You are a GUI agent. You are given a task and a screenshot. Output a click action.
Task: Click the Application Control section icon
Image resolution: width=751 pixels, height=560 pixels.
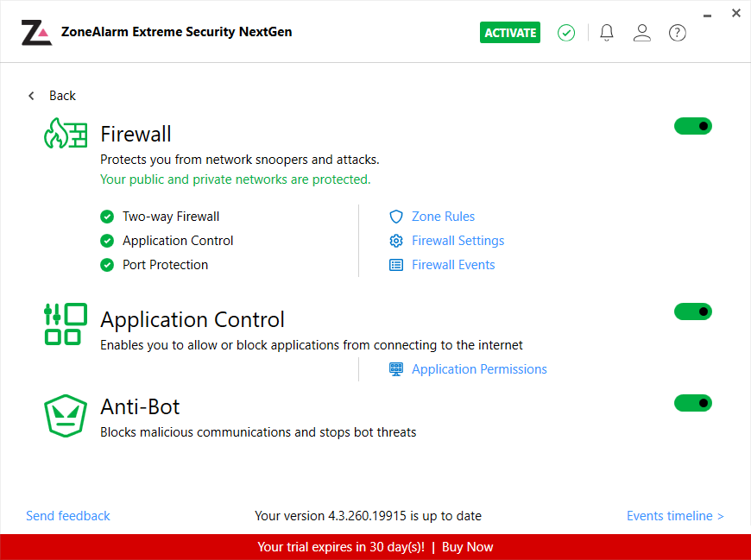(x=66, y=324)
